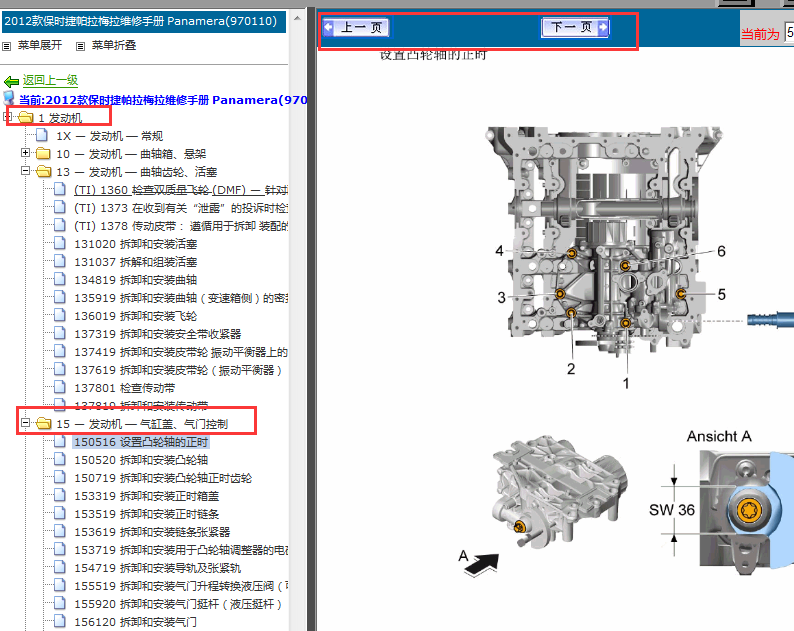This screenshot has height=631, width=794.
Task: Click document icon of 150520 entry
Action: pos(59,459)
